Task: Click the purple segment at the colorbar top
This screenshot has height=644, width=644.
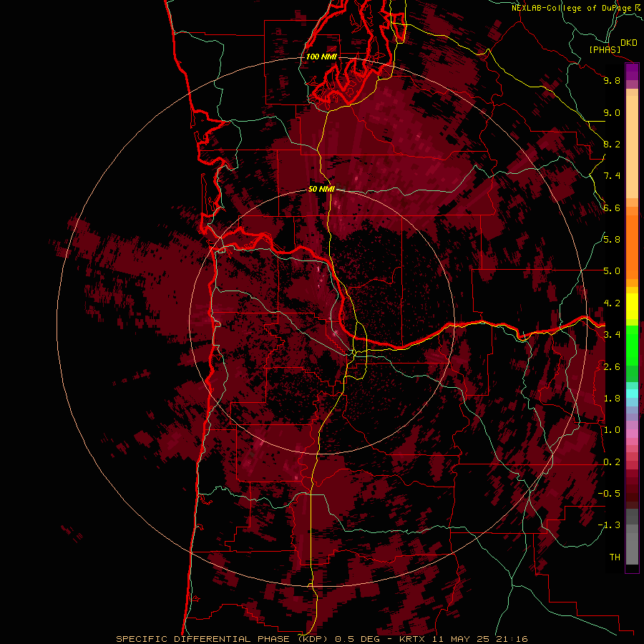Action: [632, 72]
